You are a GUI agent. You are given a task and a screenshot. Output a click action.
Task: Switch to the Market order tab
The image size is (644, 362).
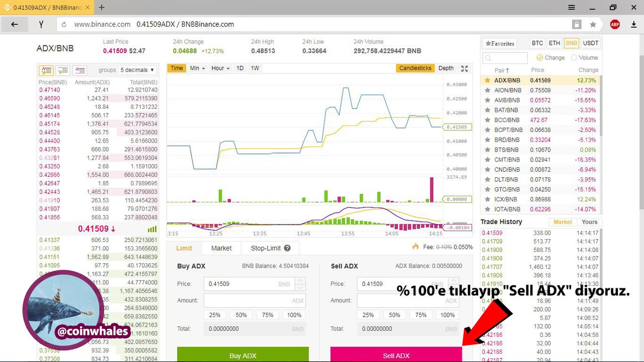221,248
